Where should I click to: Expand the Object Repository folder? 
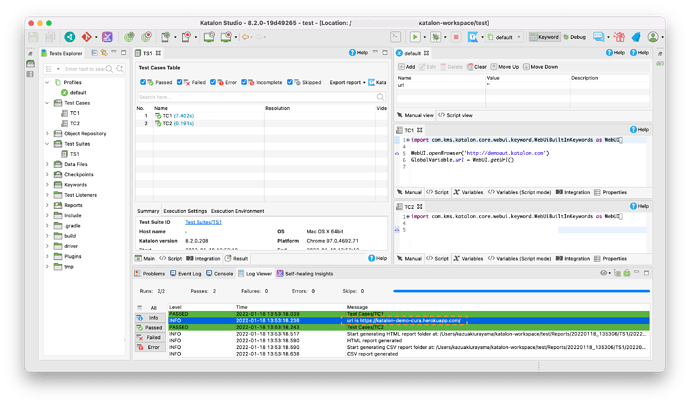pyautogui.click(x=47, y=133)
